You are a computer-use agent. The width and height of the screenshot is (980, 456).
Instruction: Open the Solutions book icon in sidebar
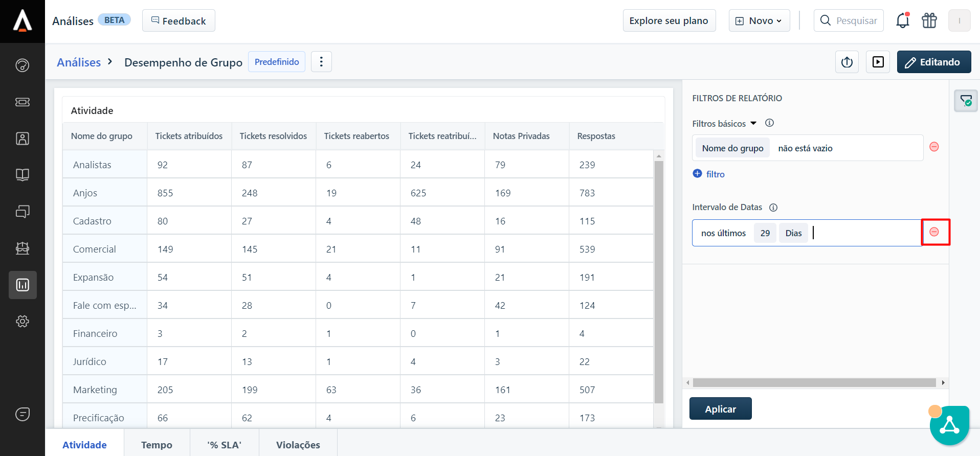point(23,175)
